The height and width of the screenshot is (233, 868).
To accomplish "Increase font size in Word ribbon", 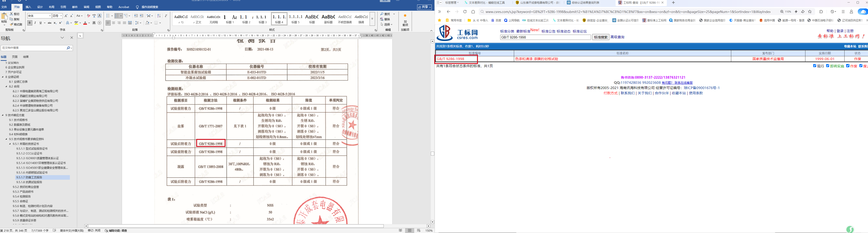I will tap(66, 16).
